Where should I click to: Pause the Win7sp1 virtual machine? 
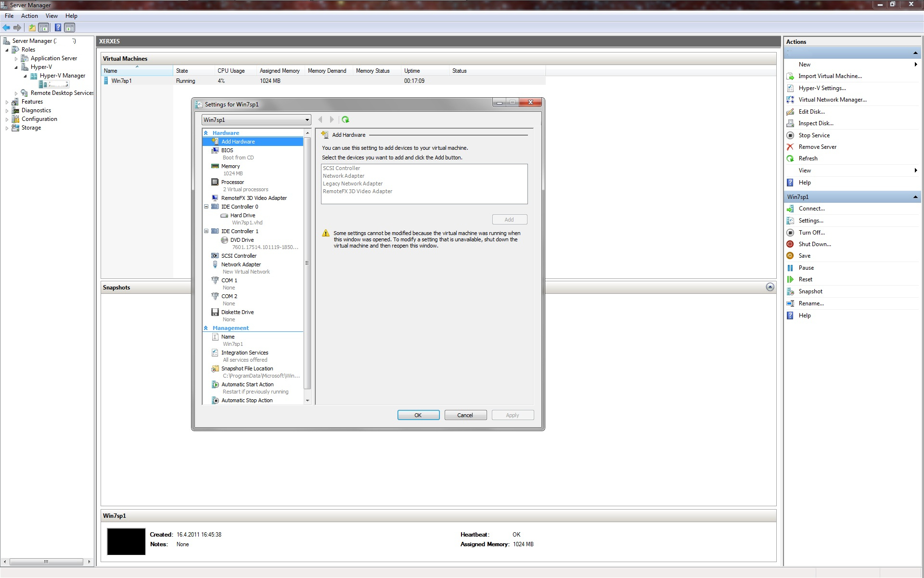click(x=806, y=268)
